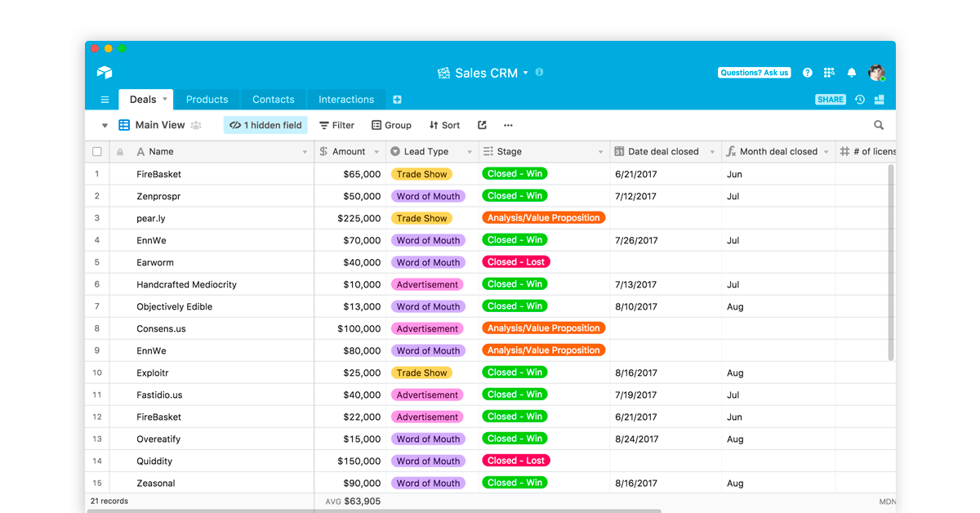
Task: Open the Filter options
Action: (336, 125)
